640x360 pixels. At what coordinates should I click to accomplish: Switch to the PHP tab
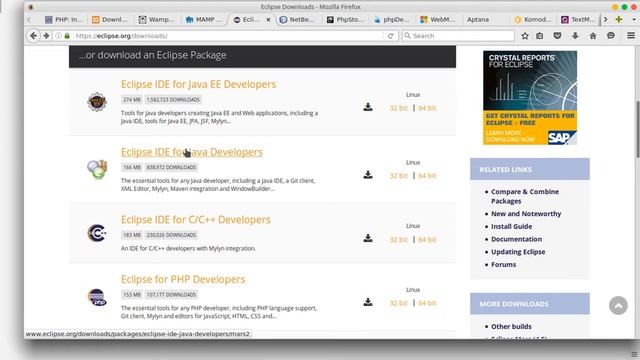[64, 19]
